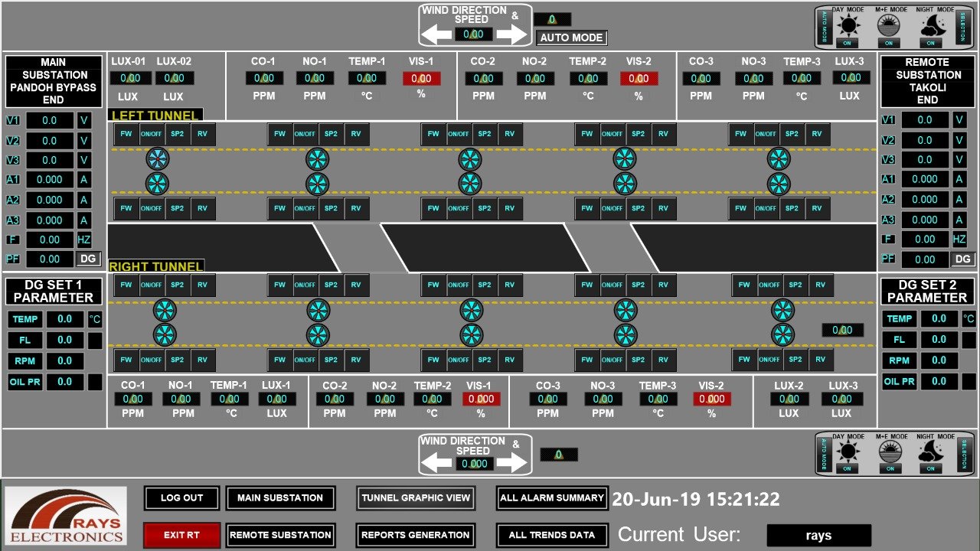
Task: Select the middle group's lower fan in Right Tunnel
Action: 472,334
